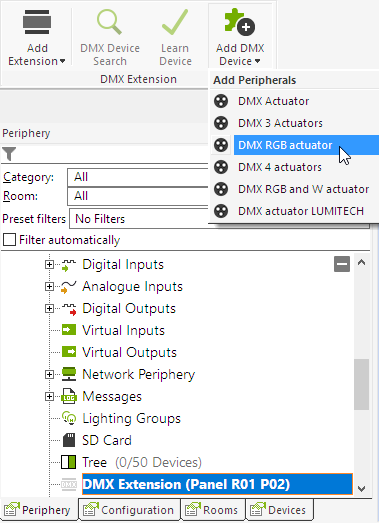Click the DMX Extension tree icon
This screenshot has height=523, width=379.
69,484
